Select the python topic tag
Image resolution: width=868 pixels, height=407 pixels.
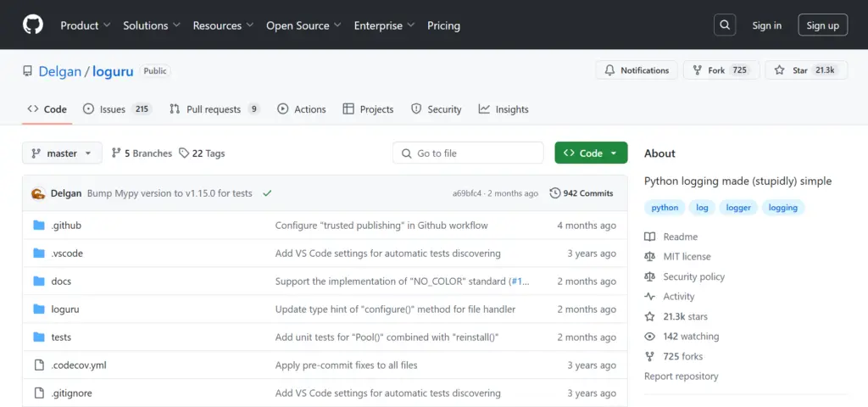coord(665,208)
